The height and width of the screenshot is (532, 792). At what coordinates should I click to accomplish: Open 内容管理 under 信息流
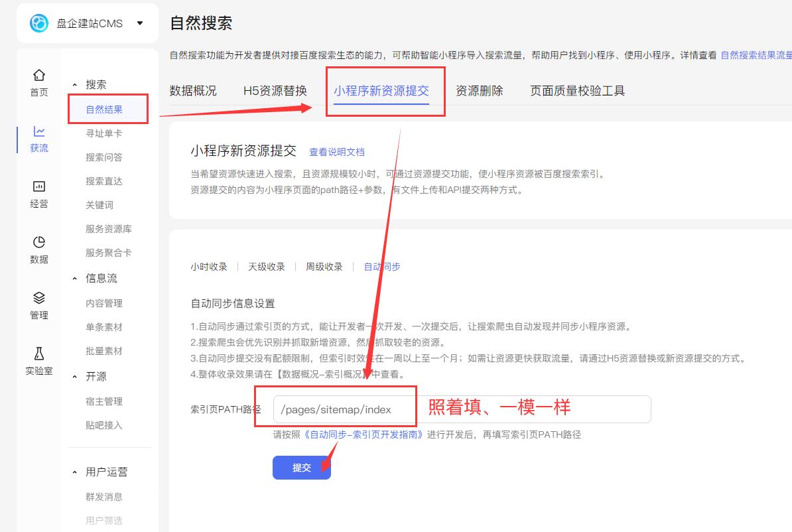pyautogui.click(x=104, y=303)
